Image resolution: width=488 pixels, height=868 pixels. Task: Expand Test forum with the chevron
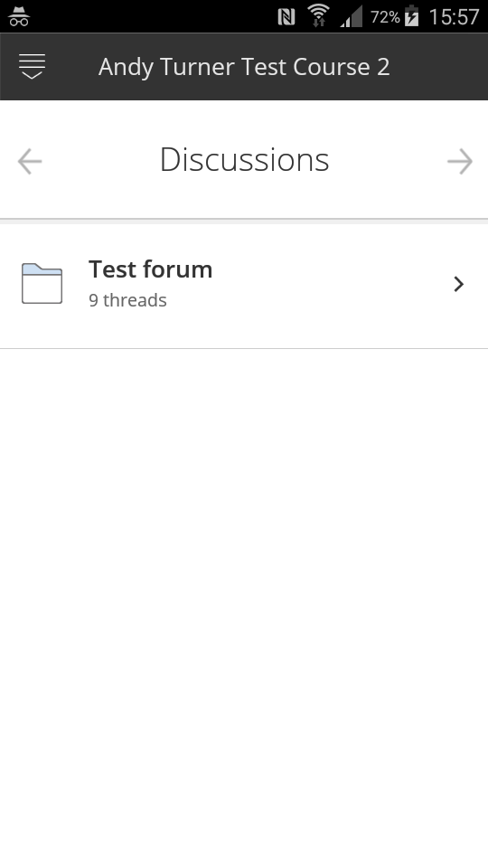pos(458,285)
